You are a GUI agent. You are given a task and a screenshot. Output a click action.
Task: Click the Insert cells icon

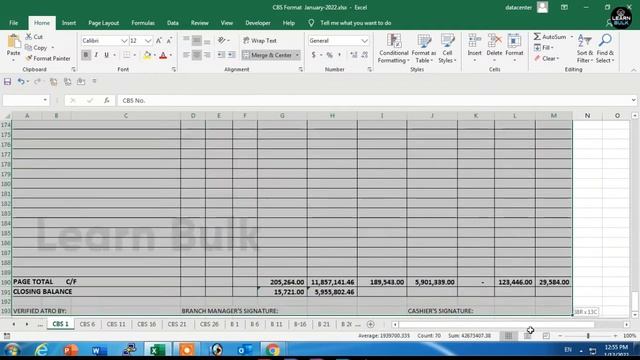474,41
